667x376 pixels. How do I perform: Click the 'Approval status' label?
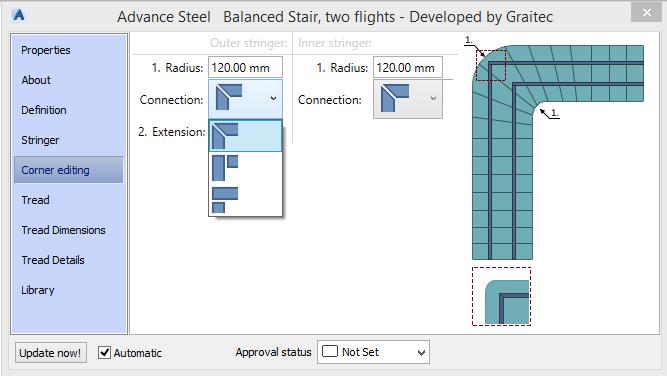point(274,352)
